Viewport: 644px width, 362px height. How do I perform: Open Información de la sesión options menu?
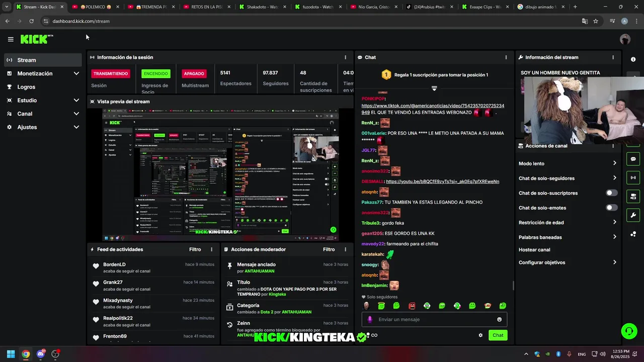pos(345,57)
